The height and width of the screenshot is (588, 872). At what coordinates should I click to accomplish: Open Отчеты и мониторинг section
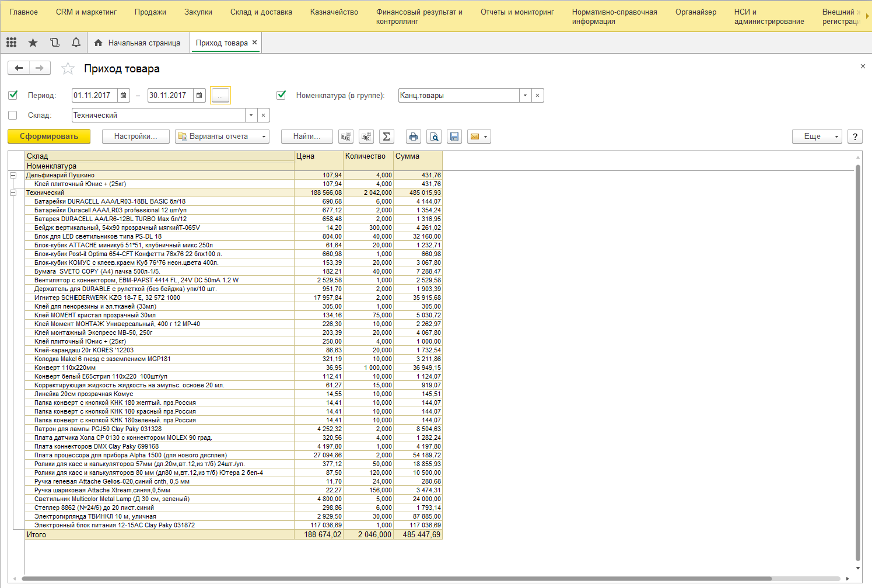click(517, 12)
